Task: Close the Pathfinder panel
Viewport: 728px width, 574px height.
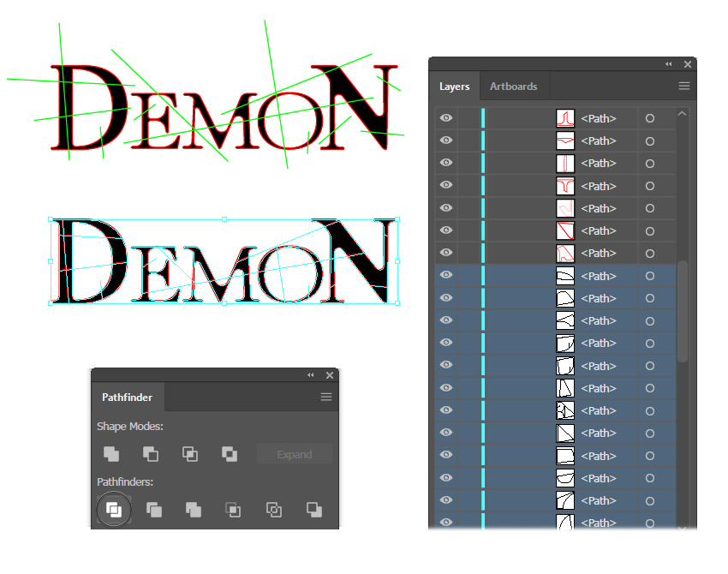Action: coord(330,375)
